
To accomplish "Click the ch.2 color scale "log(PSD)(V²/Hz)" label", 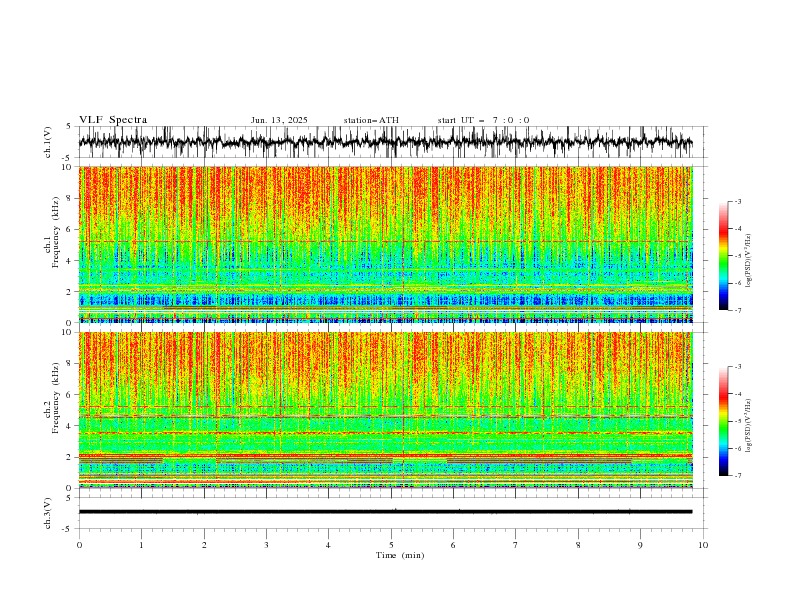I will tap(749, 425).
